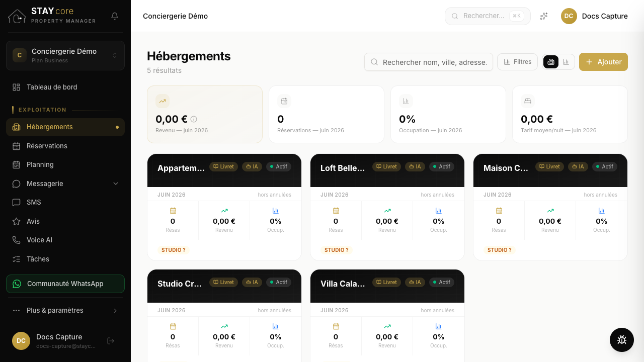This screenshot has width=644, height=362.
Task: Click chart icon on Occupation stat card
Action: 406,101
